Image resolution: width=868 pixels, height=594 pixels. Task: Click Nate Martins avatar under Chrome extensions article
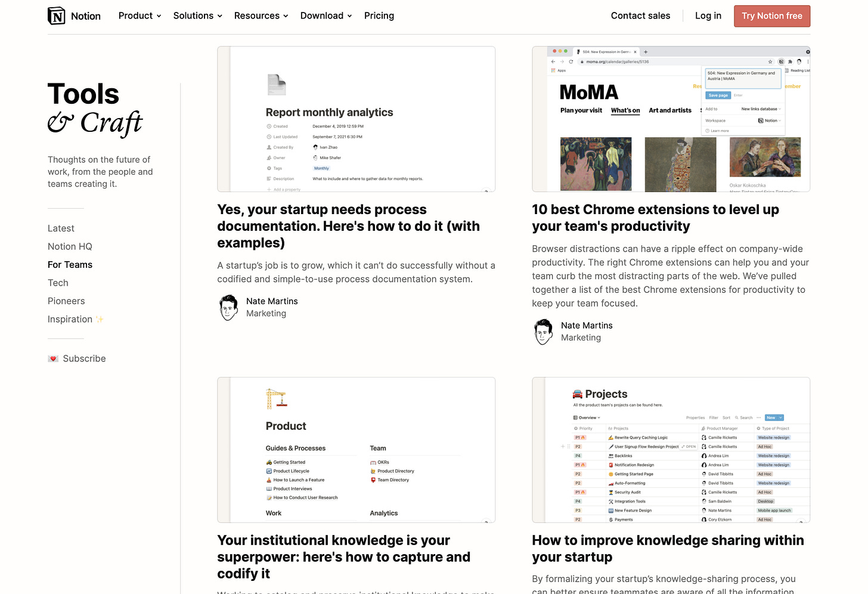pos(544,332)
